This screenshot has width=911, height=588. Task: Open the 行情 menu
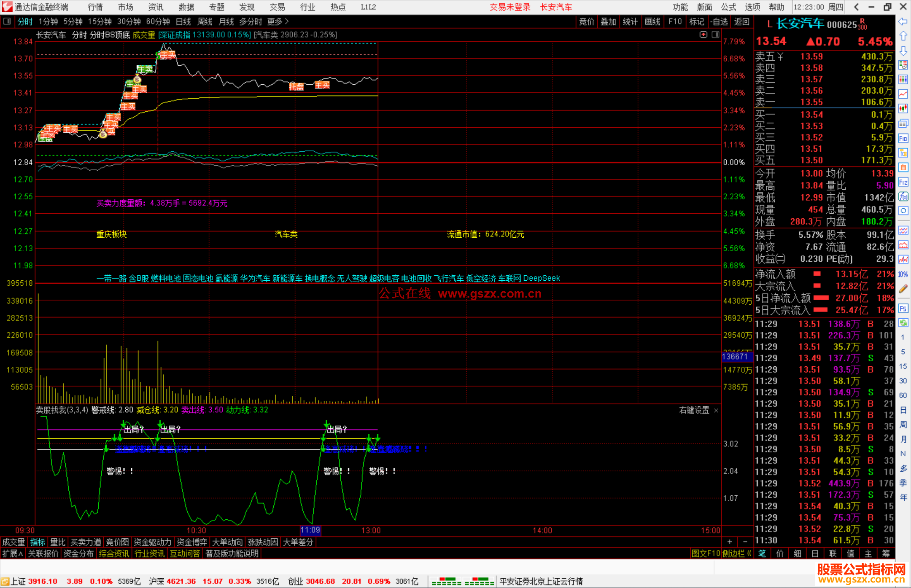coord(95,7)
